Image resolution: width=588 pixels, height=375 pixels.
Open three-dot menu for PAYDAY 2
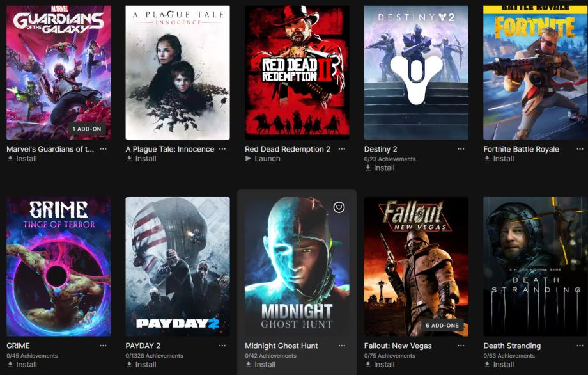pyautogui.click(x=222, y=346)
